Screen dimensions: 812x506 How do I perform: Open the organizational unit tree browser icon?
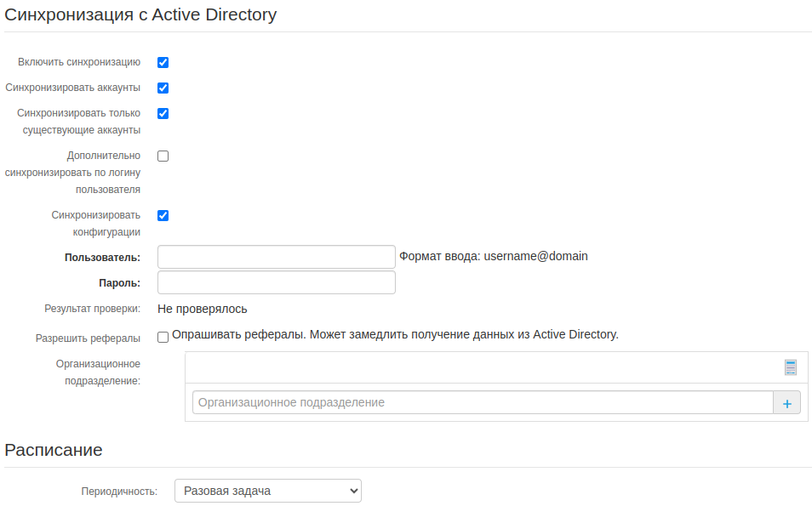[x=790, y=367]
